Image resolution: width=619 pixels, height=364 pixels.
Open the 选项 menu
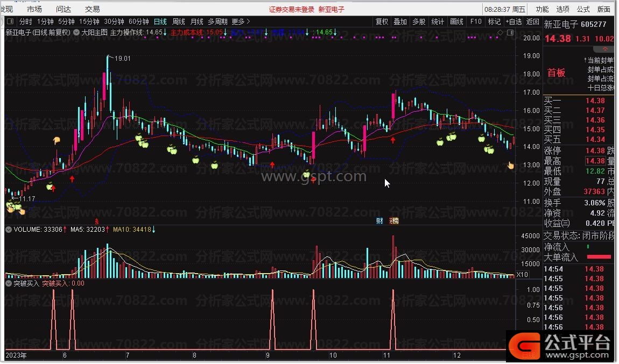tap(563, 9)
